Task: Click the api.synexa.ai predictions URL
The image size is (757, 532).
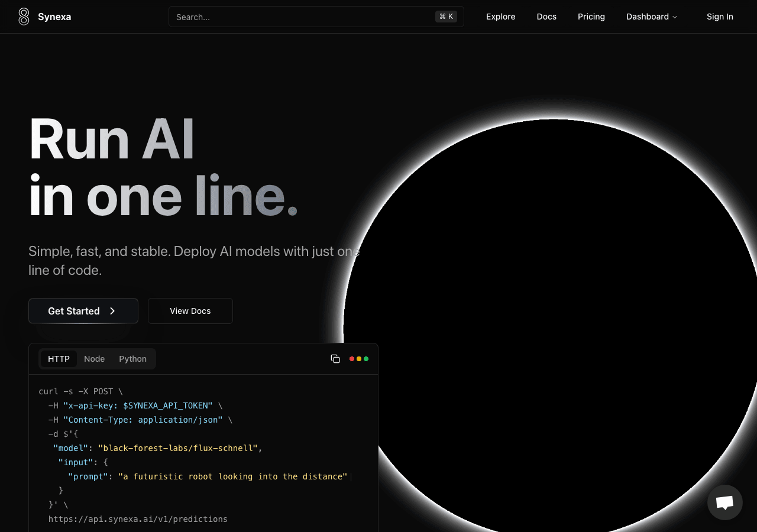Action: coord(138,519)
